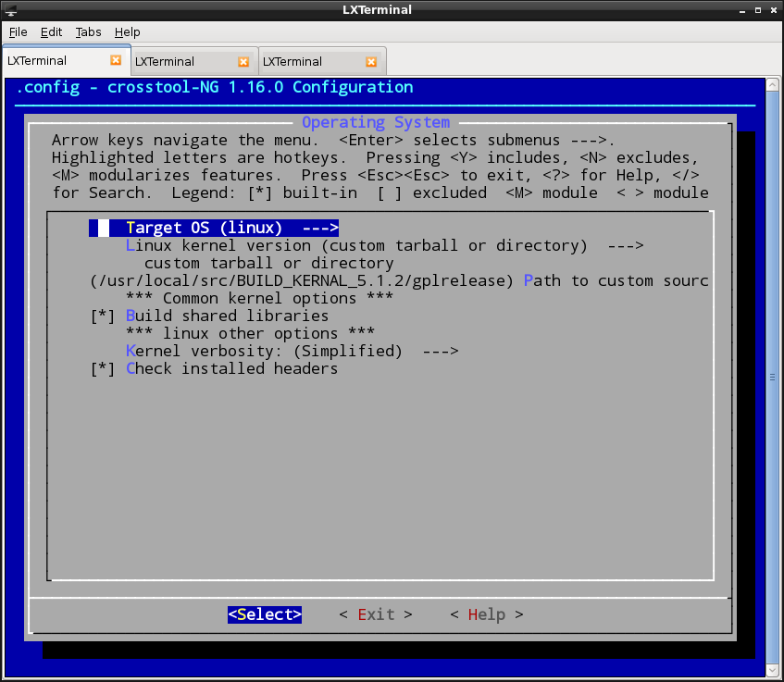Minimize the LXTerminal window

click(x=742, y=10)
